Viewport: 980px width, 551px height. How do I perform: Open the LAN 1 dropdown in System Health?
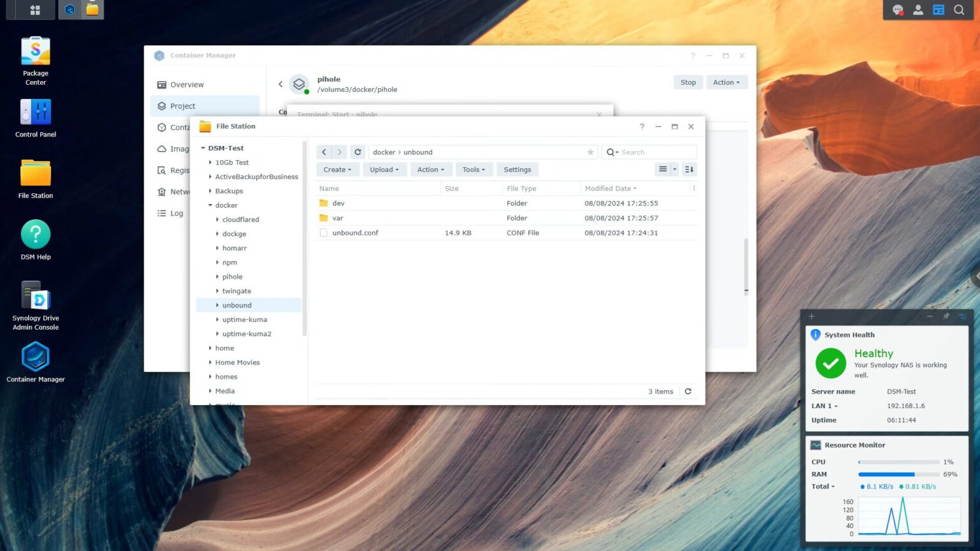tap(824, 406)
